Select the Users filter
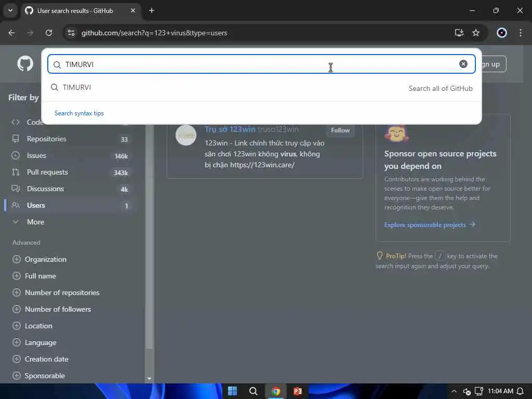This screenshot has width=532, height=399. (x=70, y=205)
